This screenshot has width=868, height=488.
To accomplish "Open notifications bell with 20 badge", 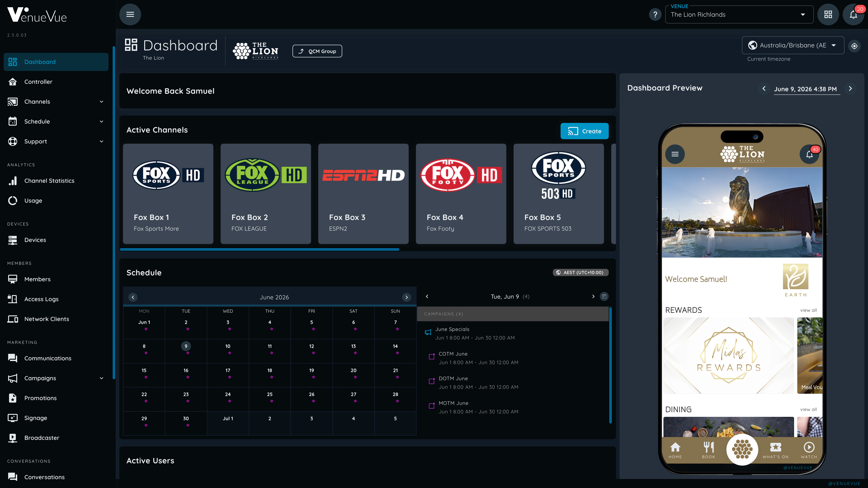I will click(853, 14).
